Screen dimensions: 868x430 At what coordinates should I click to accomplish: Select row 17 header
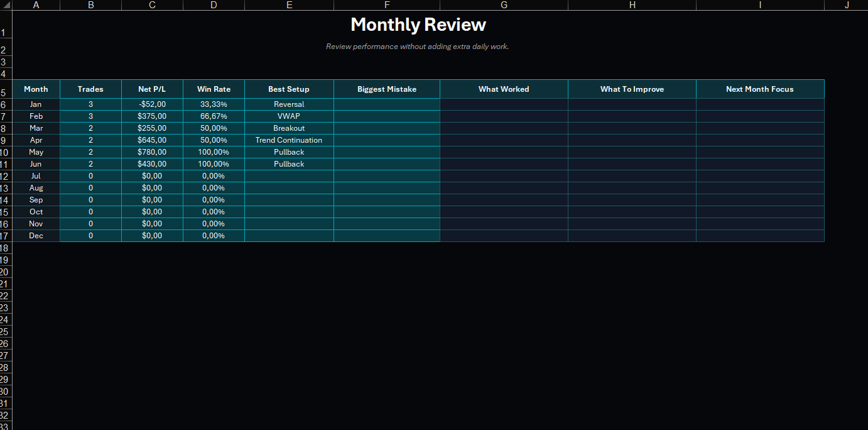6,236
